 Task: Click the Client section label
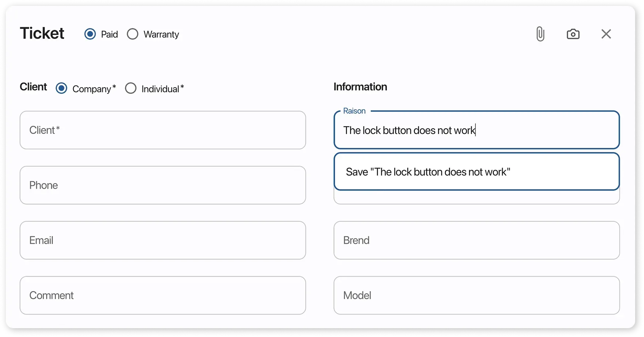pyautogui.click(x=33, y=87)
